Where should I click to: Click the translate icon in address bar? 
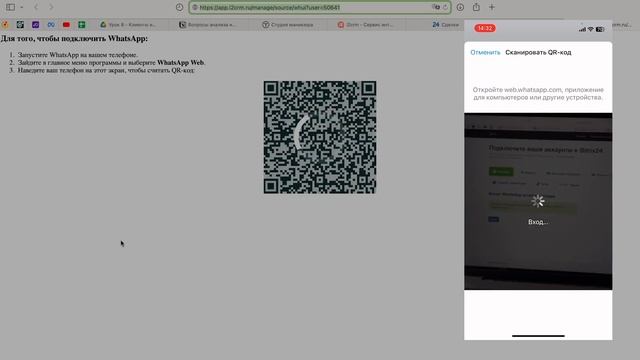click(436, 7)
